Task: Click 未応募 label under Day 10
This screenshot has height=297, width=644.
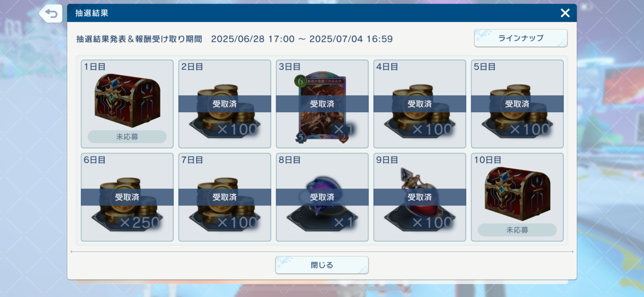Action: tap(517, 230)
